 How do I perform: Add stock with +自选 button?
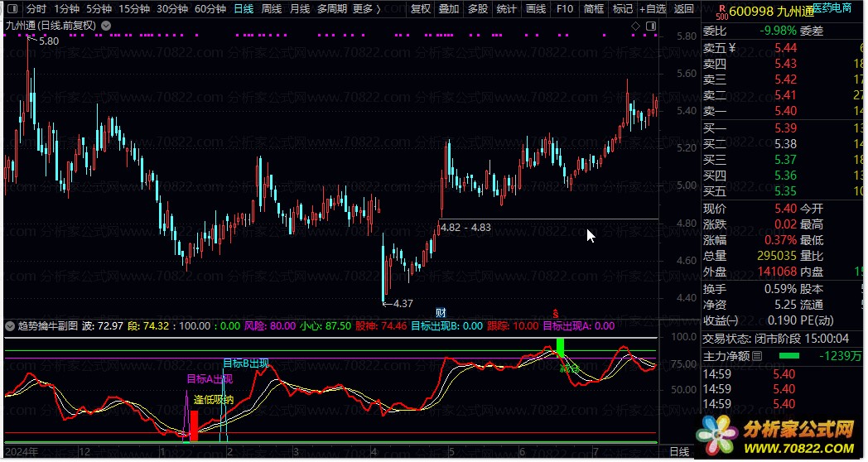[x=653, y=9]
